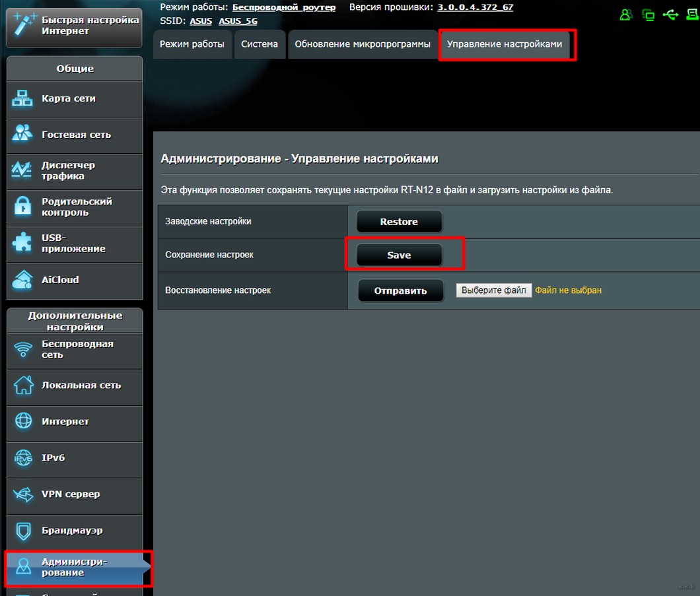Click the firmware version link 3.0.0.4.372_67

475,7
